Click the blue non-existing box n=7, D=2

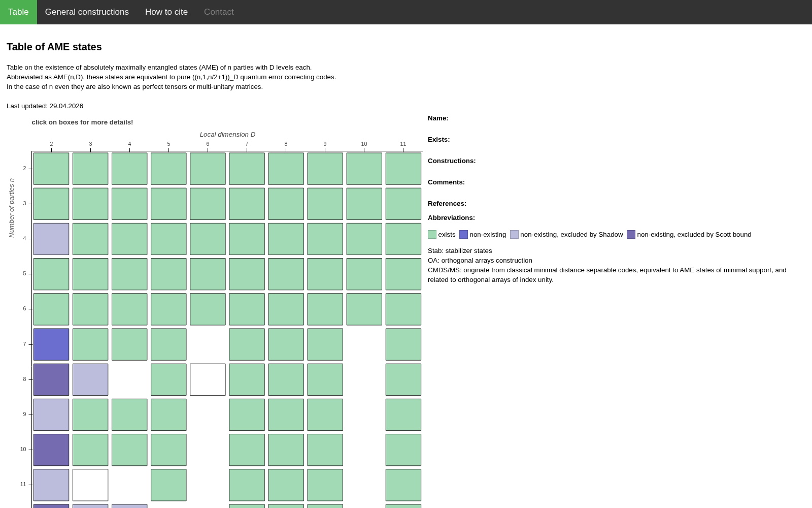51,344
